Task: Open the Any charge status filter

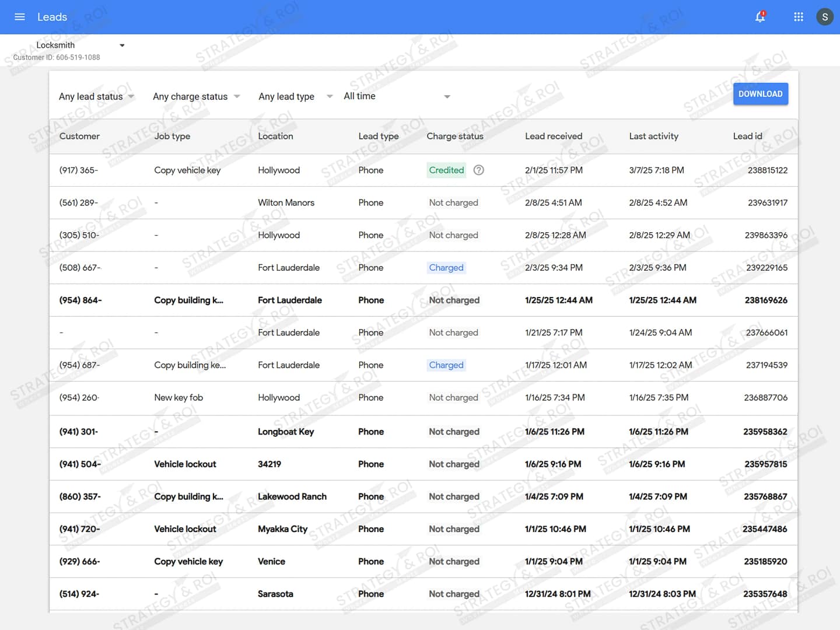Action: point(196,97)
